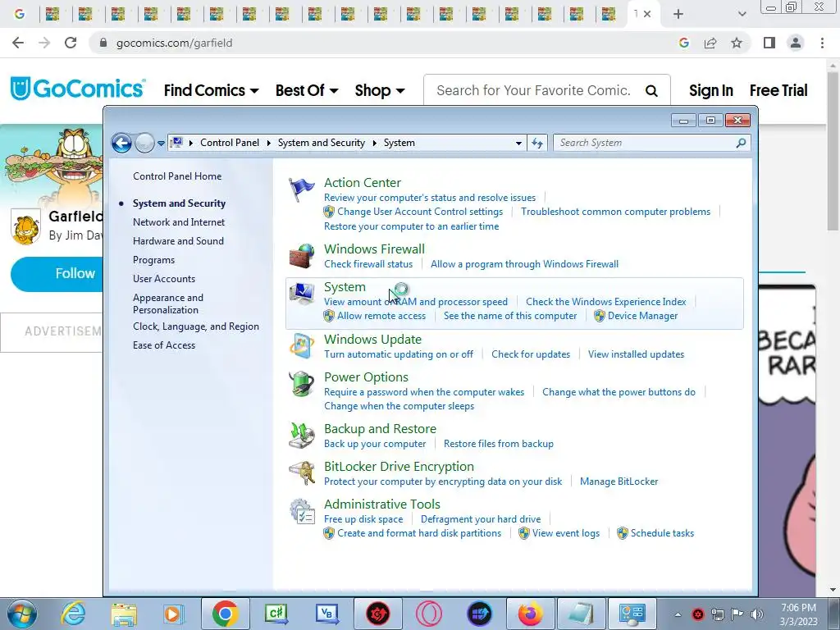
Task: Open Internet Explorer from the taskbar
Action: pos(73,614)
